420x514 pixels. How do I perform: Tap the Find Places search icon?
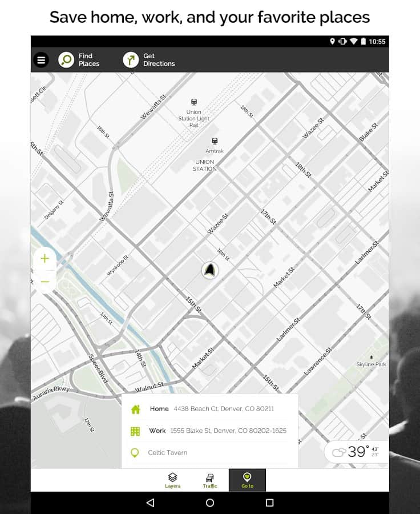pyautogui.click(x=66, y=60)
